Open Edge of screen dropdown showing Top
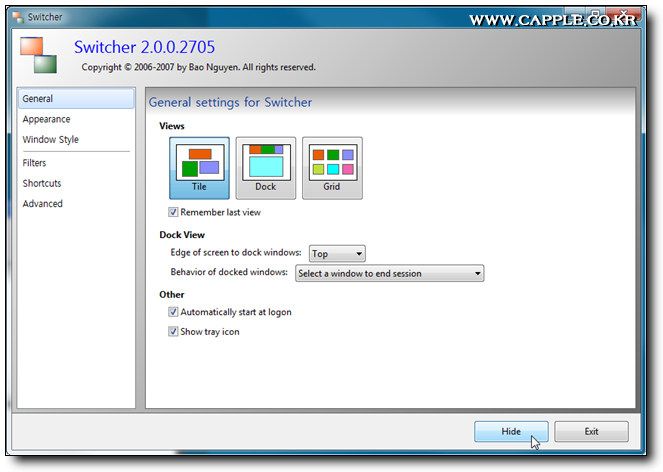 point(337,254)
